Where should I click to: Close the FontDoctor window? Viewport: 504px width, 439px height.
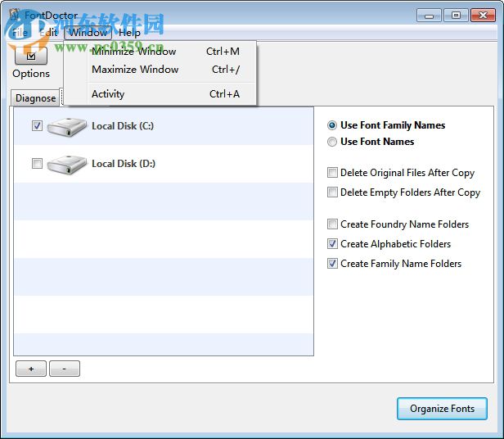[x=483, y=15]
